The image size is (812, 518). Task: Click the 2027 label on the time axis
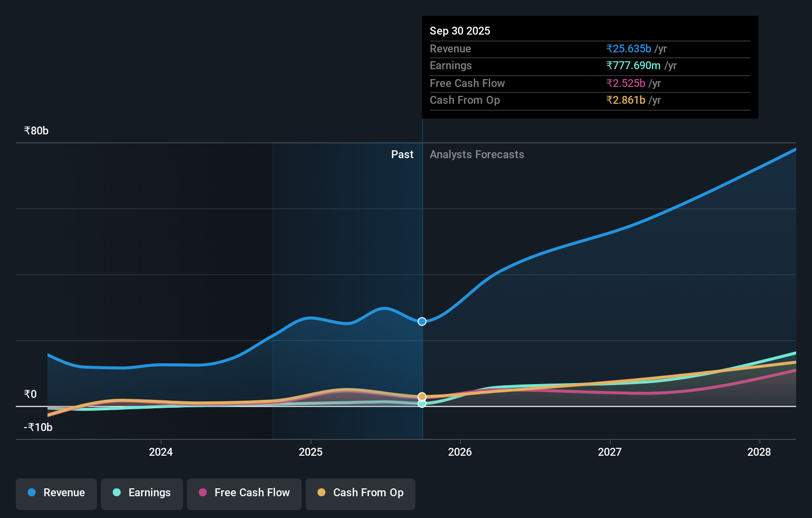[x=609, y=452]
